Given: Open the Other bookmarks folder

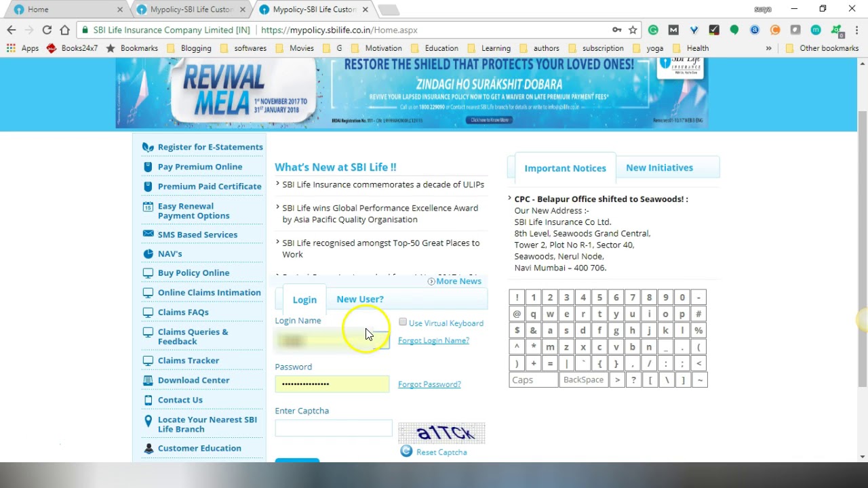Looking at the screenshot, I should tap(822, 48).
